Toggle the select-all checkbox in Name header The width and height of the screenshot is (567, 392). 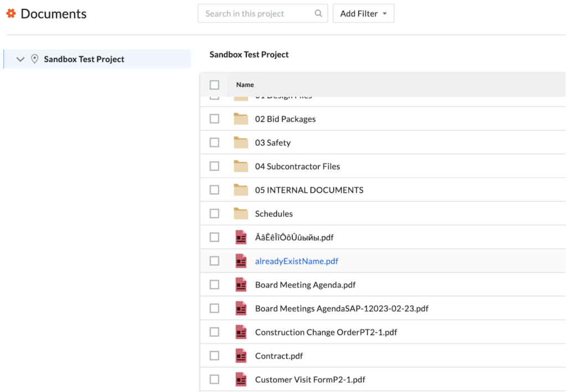(x=214, y=85)
